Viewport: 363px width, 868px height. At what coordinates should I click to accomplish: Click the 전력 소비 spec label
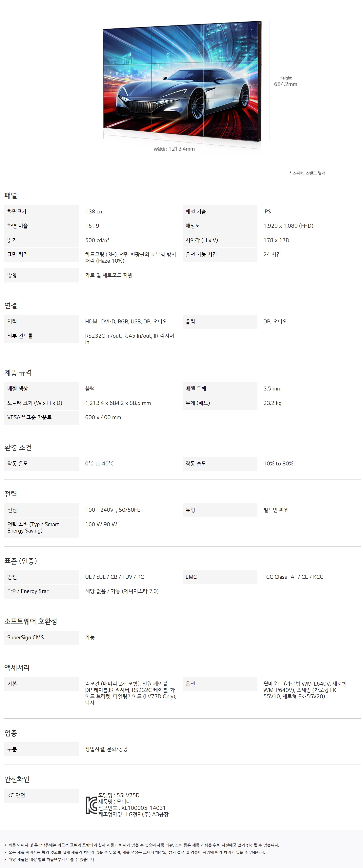[33, 527]
